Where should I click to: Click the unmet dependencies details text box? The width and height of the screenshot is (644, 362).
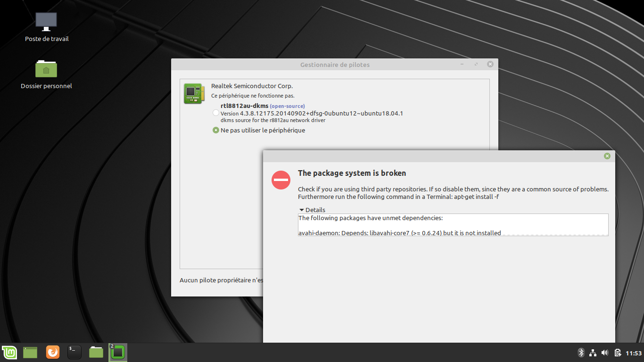point(453,225)
